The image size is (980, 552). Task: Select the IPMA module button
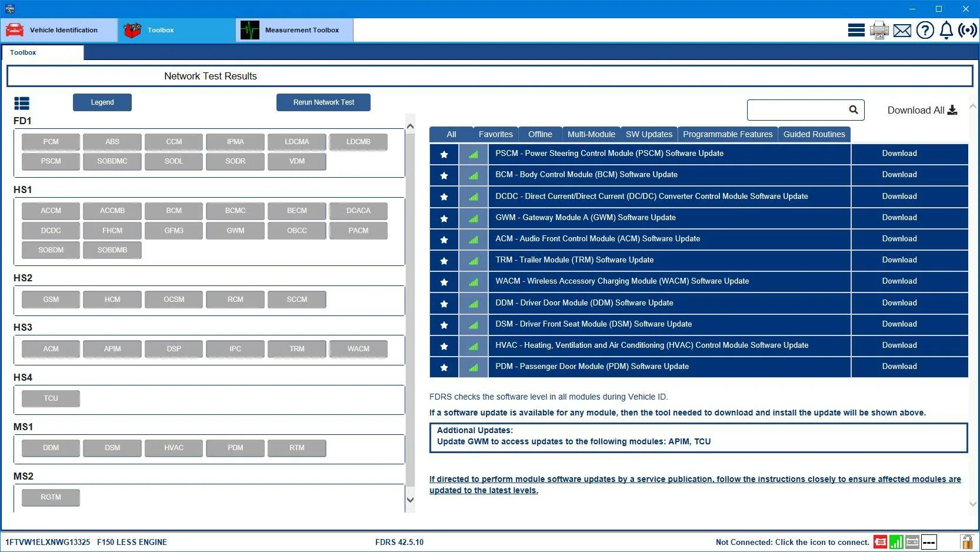[x=235, y=142]
